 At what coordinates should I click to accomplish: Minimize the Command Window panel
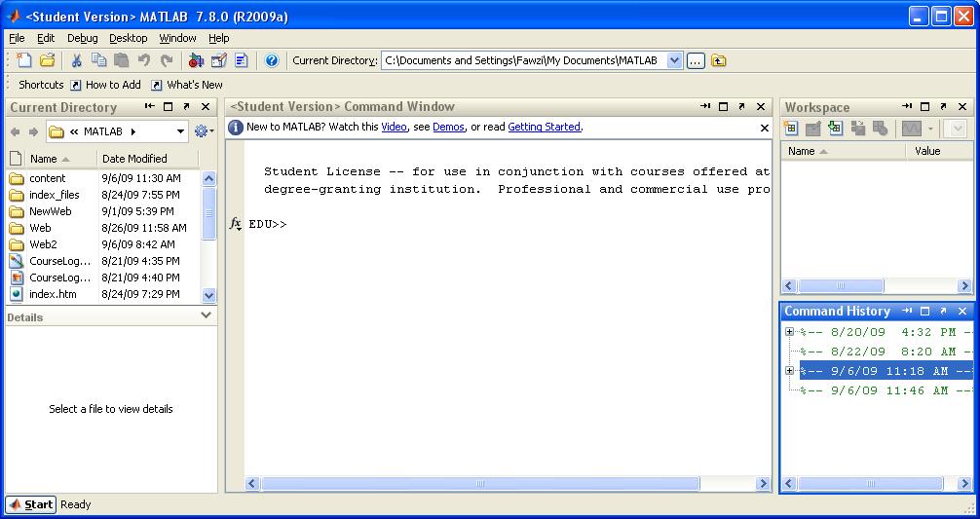point(705,107)
